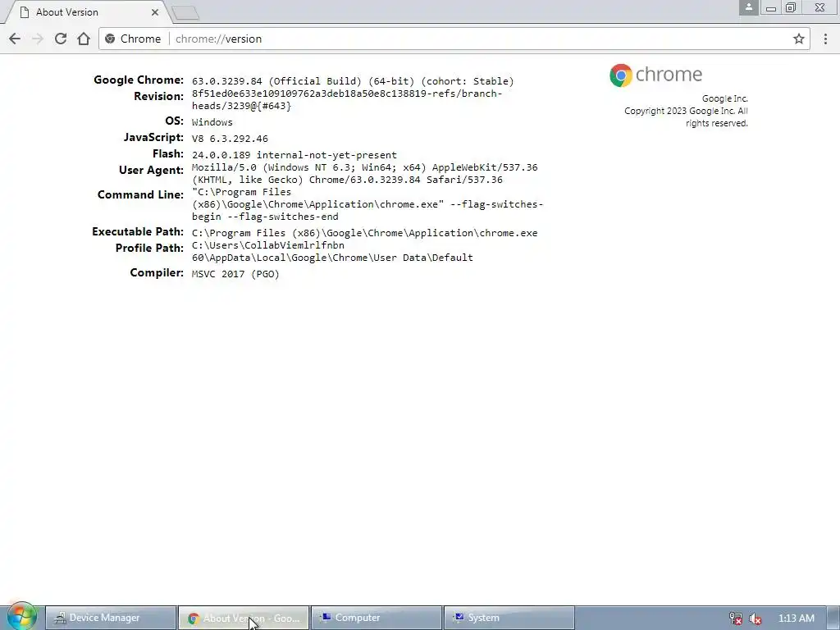Screen dimensions: 840x630
Task: Click the muted volume tray icon
Action: 756,619
